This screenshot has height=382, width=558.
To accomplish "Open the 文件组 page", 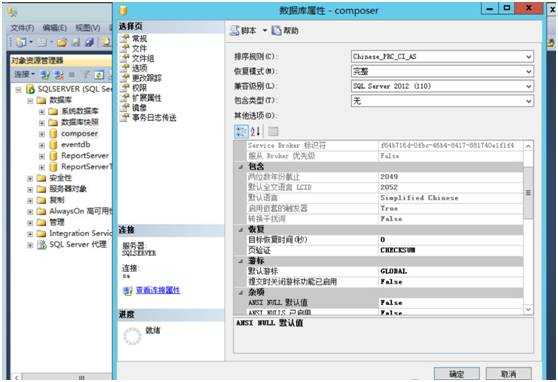I will tap(143, 58).
